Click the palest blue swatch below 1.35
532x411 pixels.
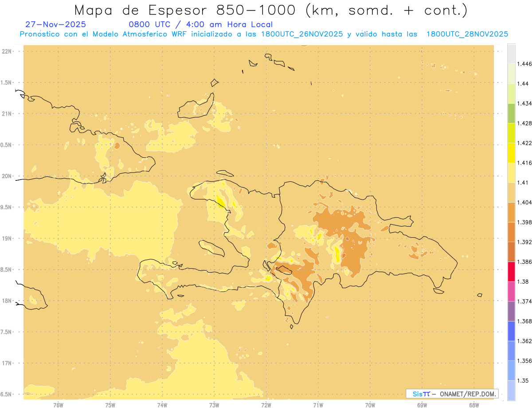coord(511,391)
